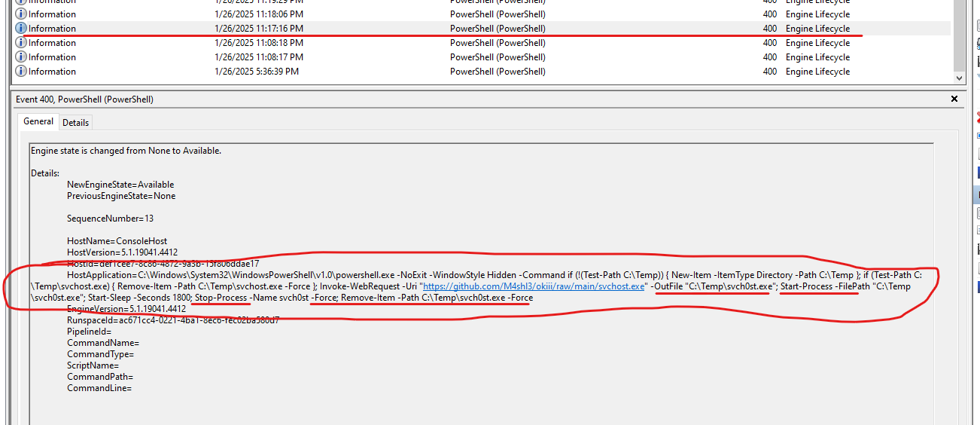Click the 'Details:' label in the event text

pyautogui.click(x=44, y=173)
